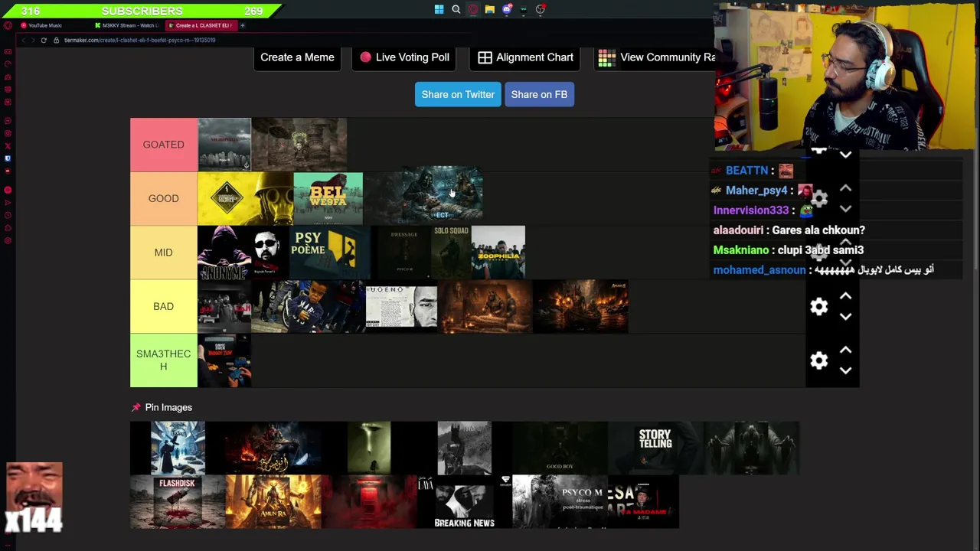Image resolution: width=980 pixels, height=551 pixels.
Task: Click the tiermaker.com address bar
Action: click(x=139, y=40)
